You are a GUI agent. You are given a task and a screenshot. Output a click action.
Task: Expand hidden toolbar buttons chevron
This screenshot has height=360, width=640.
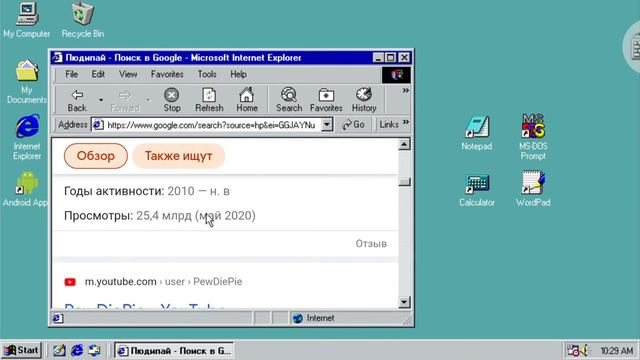click(405, 91)
